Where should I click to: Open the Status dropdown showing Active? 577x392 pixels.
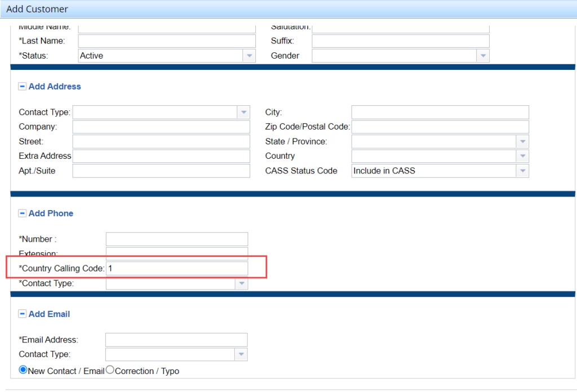tap(249, 56)
